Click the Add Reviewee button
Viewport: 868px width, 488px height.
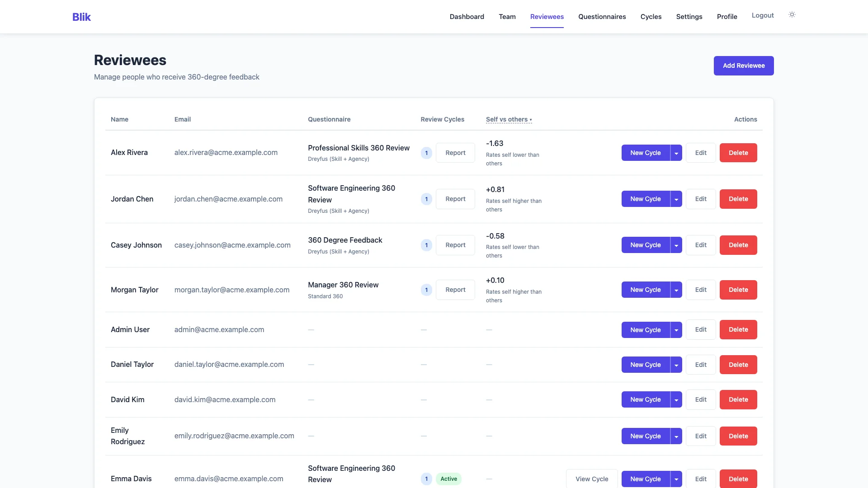click(744, 66)
